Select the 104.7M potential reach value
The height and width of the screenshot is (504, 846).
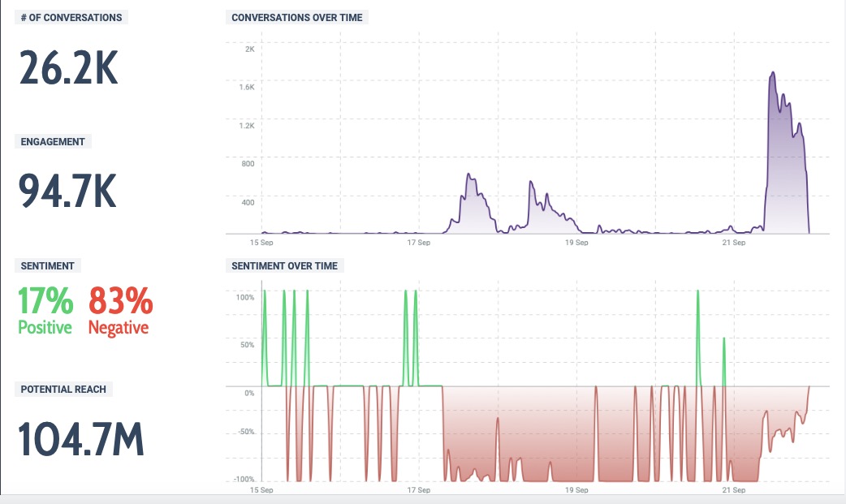point(81,439)
